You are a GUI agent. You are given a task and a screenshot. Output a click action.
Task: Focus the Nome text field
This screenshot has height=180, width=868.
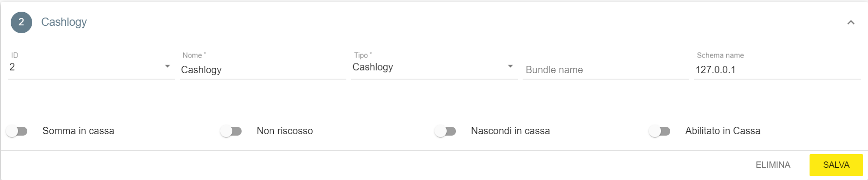(263, 70)
